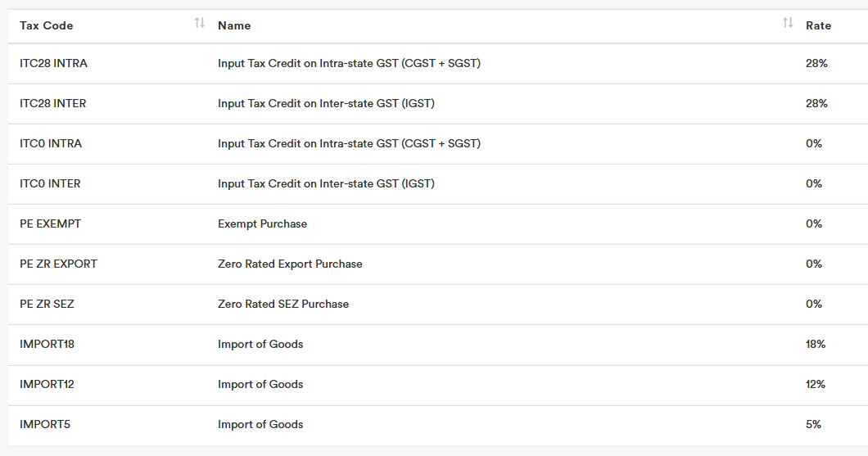Click the Tax Code column header
Screen dimensions: 868x456
[x=47, y=25]
